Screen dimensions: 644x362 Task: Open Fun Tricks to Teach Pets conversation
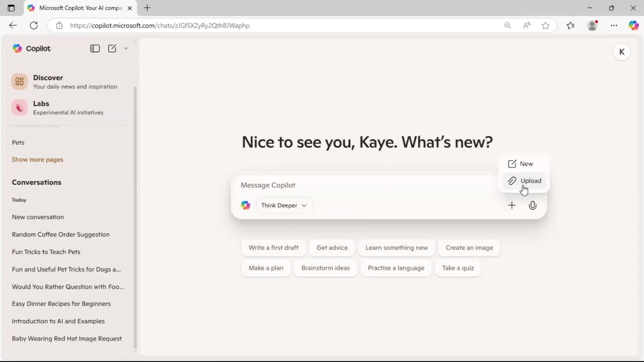point(46,252)
